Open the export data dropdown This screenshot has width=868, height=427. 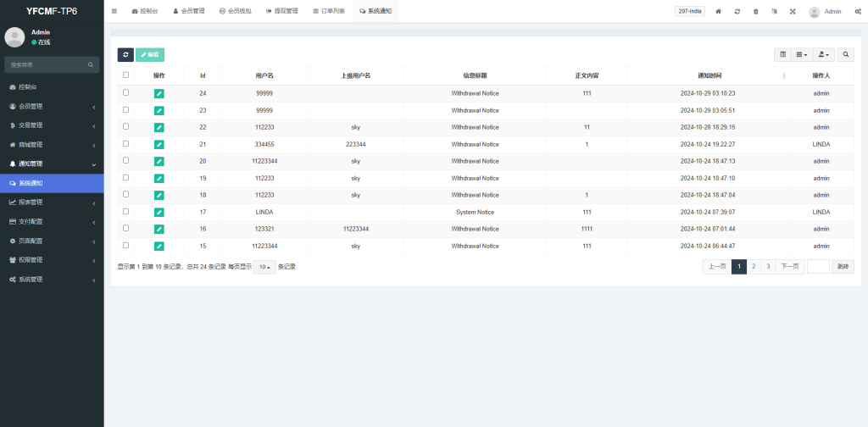tap(824, 54)
